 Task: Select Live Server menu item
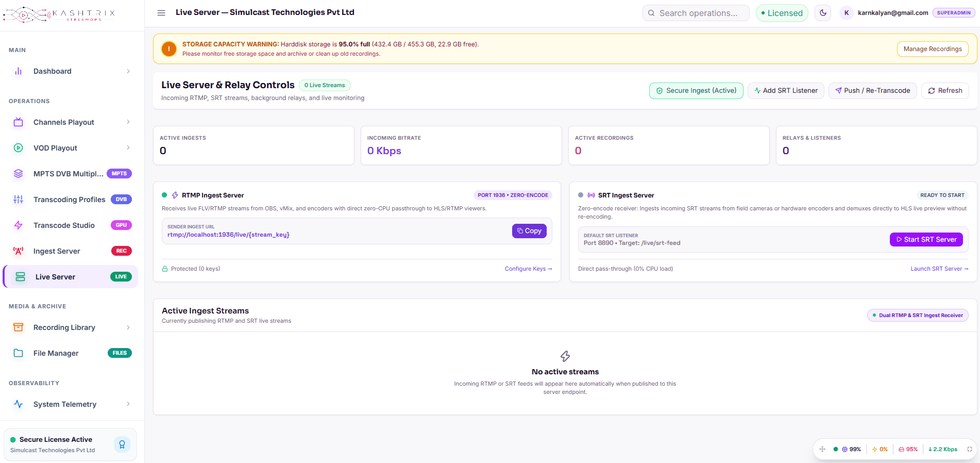71,277
